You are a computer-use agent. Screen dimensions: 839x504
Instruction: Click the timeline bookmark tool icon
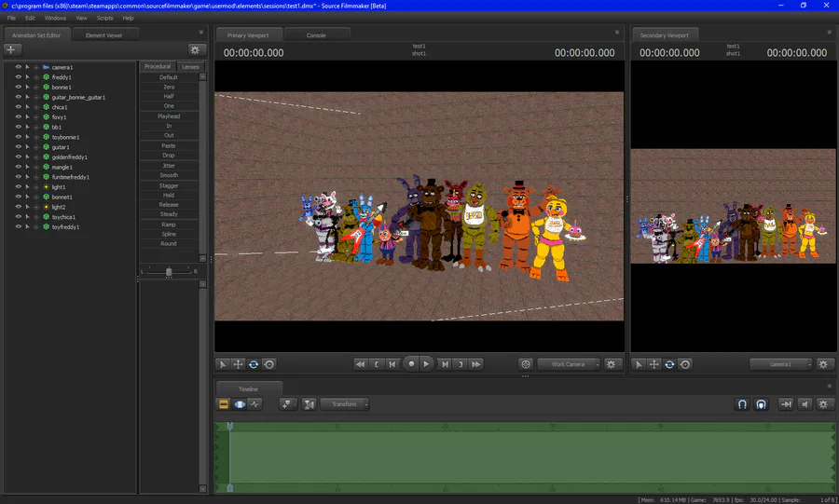[x=288, y=404]
